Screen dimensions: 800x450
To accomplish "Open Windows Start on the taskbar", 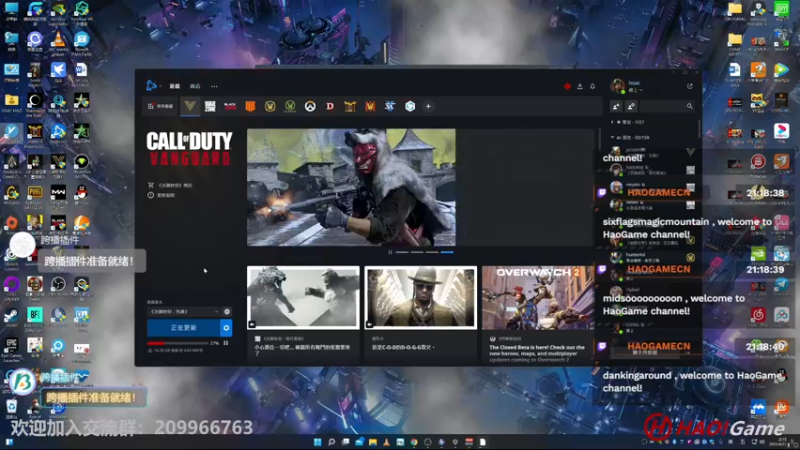I will tap(317, 442).
